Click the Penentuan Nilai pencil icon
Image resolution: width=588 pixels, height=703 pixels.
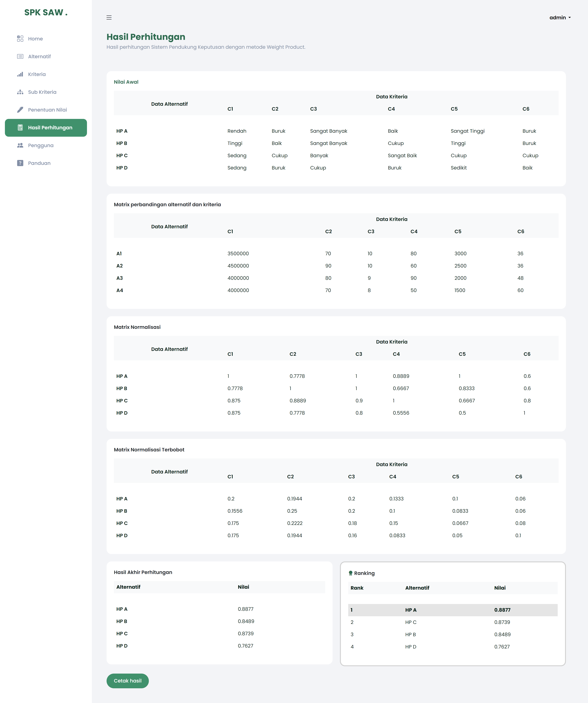pos(20,110)
